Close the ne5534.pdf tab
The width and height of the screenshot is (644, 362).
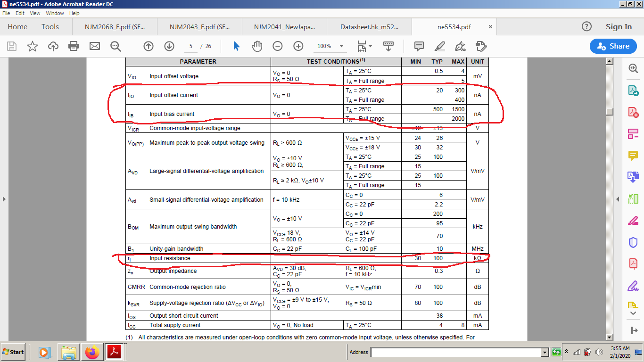[x=490, y=27]
